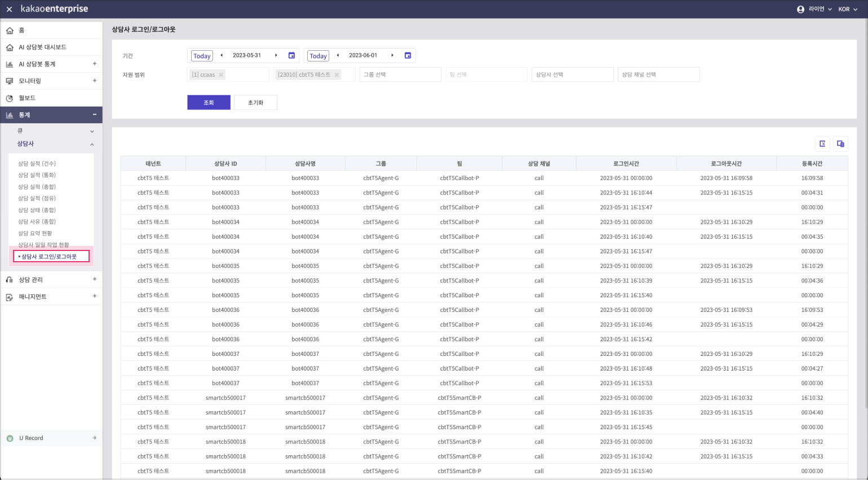Collapse the 상담사 submenu section
Viewport: 868px width, 480px height.
[x=92, y=144]
